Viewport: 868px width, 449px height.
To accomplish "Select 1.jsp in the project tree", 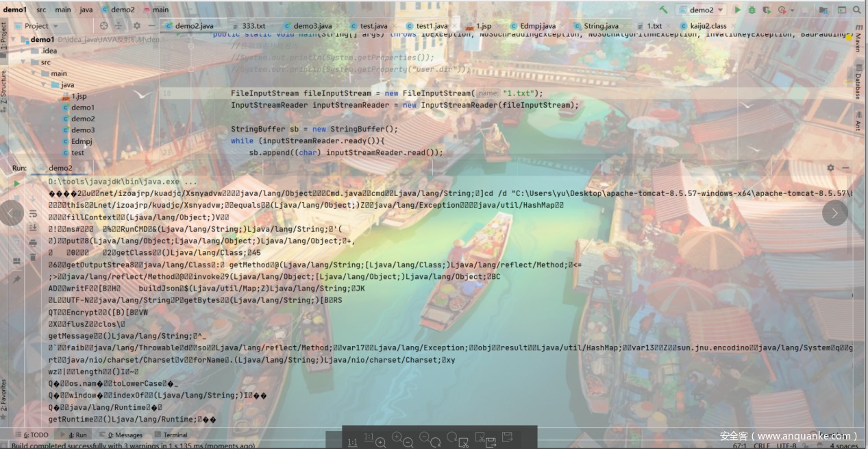I will pyautogui.click(x=75, y=96).
